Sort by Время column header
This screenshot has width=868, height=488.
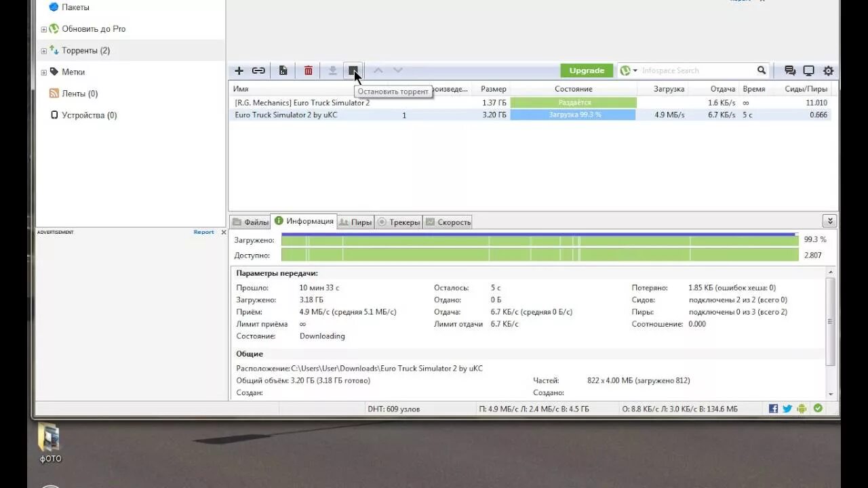(753, 89)
